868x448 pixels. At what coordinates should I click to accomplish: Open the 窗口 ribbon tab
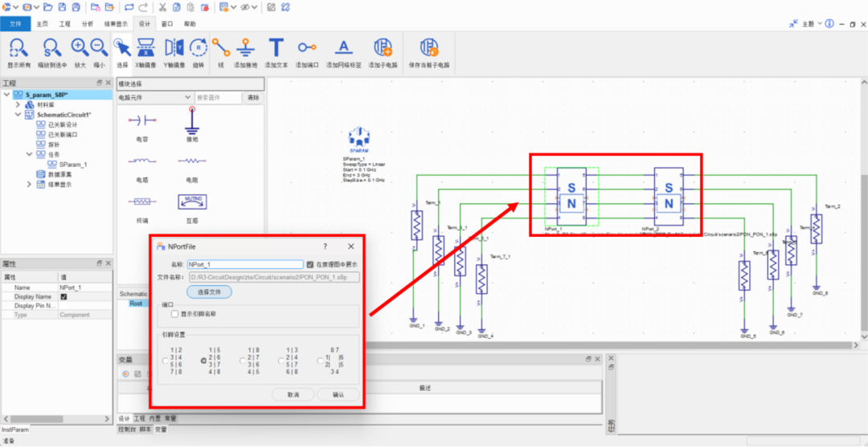[166, 24]
